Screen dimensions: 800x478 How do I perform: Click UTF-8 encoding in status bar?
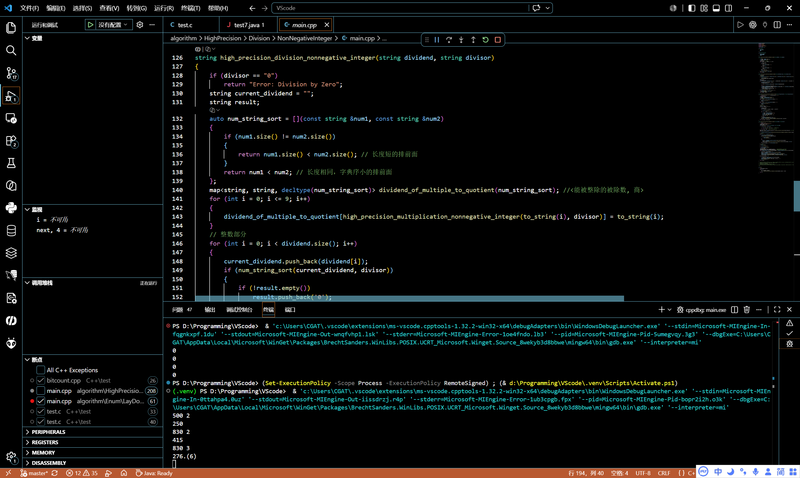[643, 473]
